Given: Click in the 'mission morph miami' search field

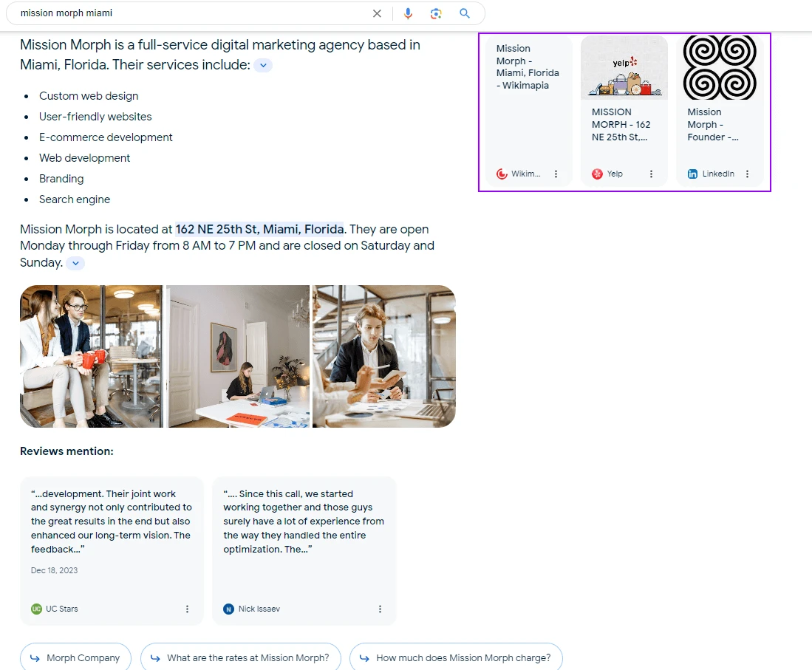Looking at the screenshot, I should point(191,13).
